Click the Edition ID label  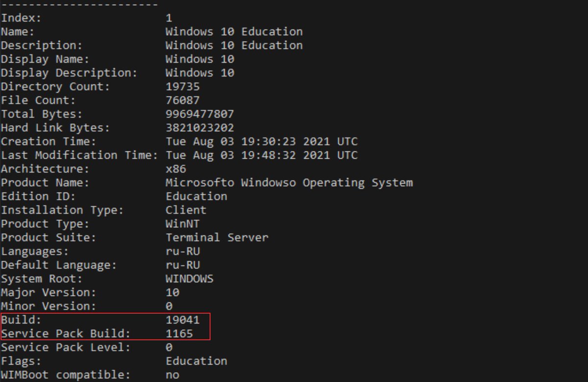(x=38, y=196)
